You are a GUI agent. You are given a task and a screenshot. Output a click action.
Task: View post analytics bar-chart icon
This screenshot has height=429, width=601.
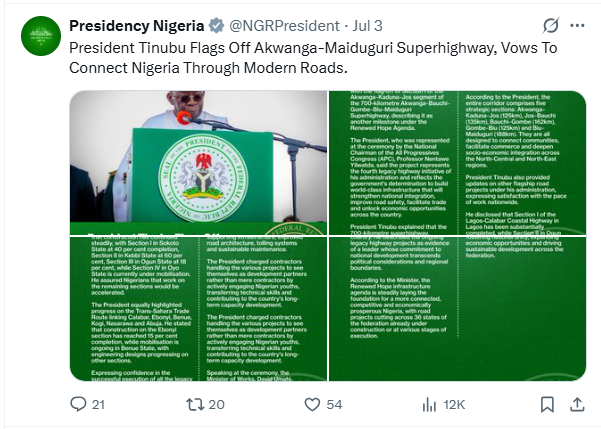coord(429,404)
